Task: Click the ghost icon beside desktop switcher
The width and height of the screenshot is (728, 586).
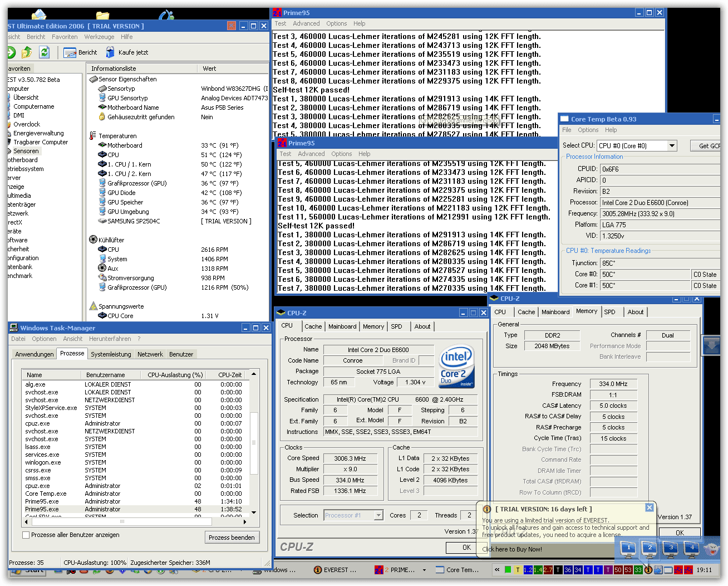Action: [711, 550]
